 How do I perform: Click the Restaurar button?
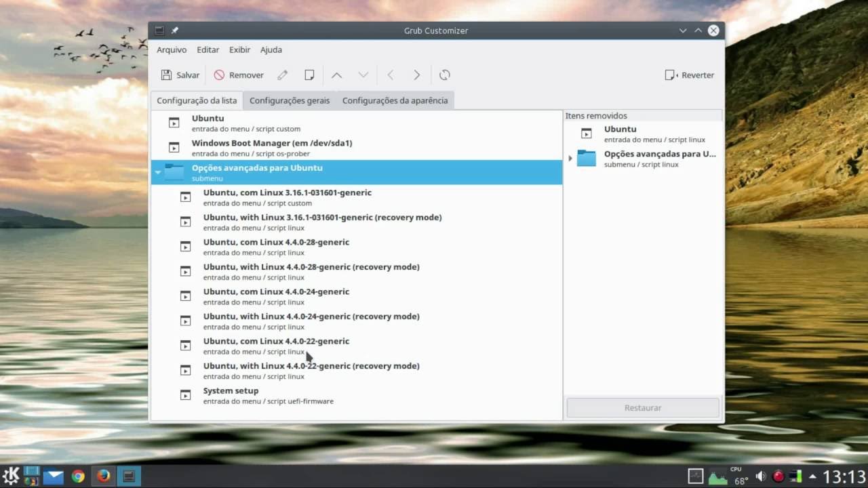pos(643,408)
